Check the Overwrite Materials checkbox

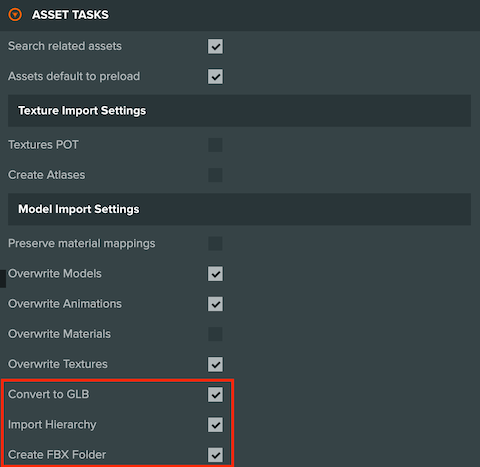[215, 334]
